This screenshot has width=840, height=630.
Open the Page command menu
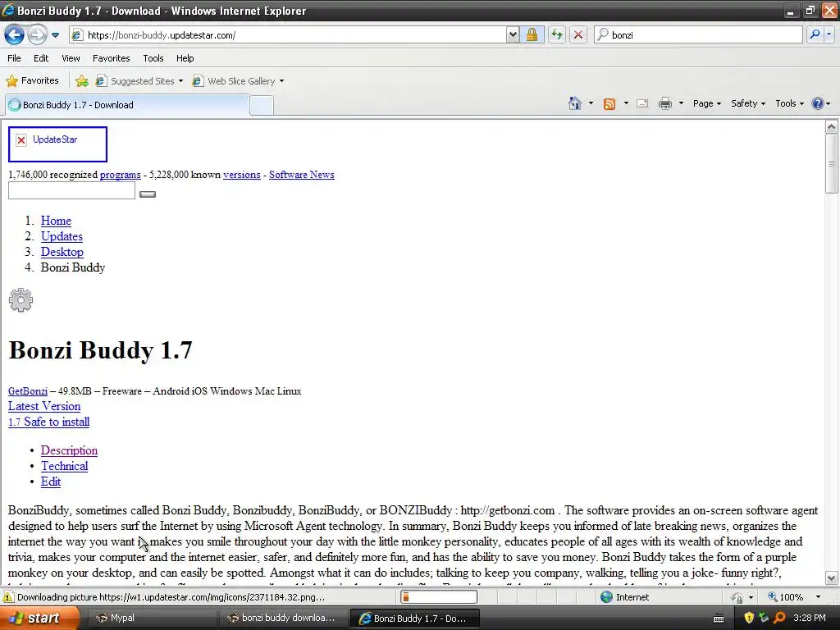point(706,103)
